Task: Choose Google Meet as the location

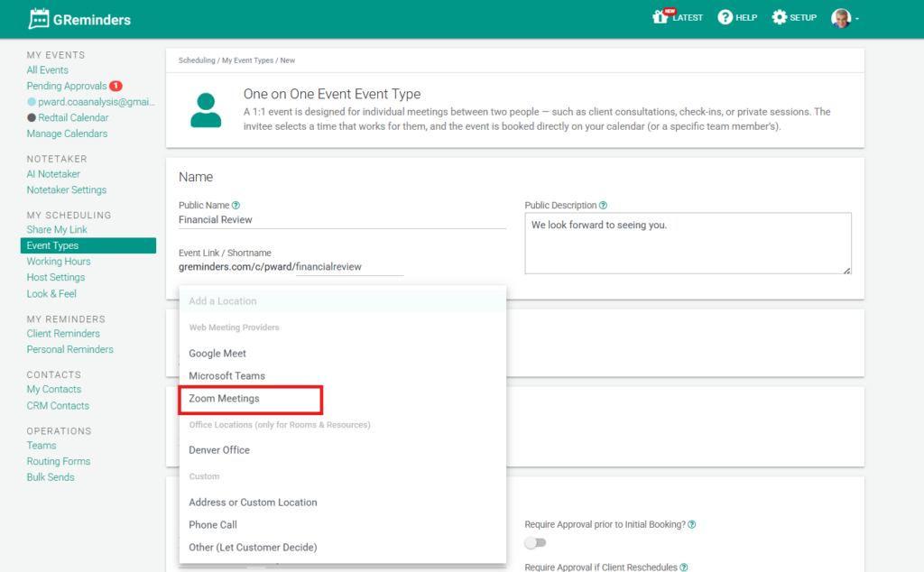Action: (217, 354)
